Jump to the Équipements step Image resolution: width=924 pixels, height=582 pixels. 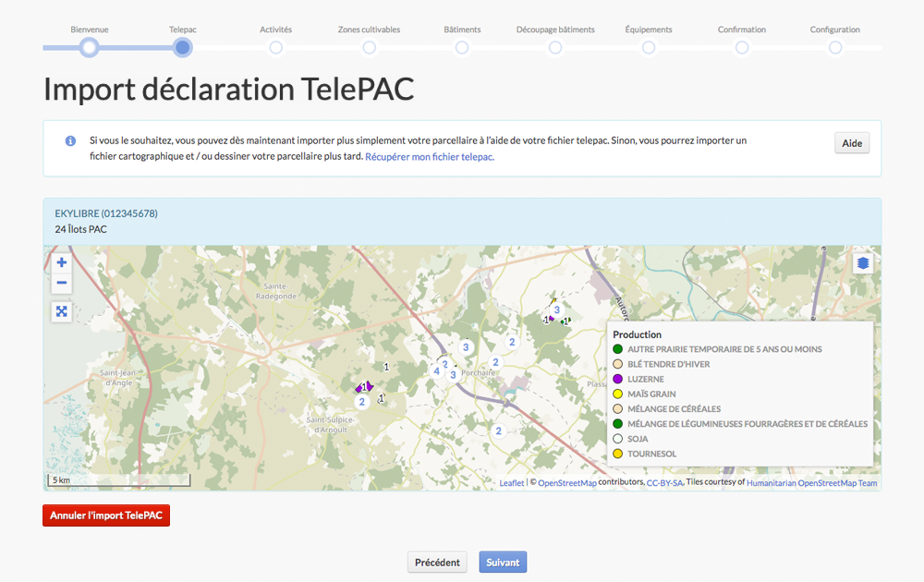tap(649, 47)
